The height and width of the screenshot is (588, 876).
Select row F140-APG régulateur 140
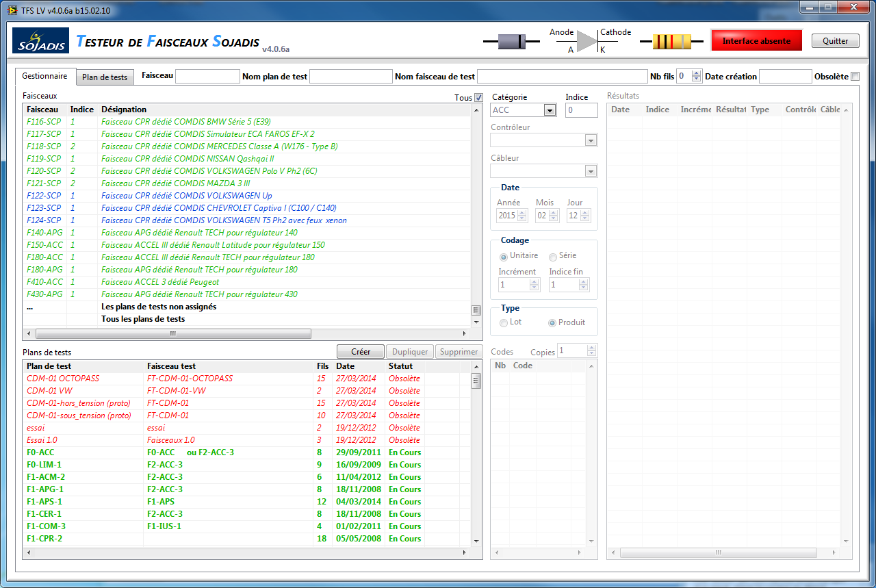pyautogui.click(x=247, y=233)
